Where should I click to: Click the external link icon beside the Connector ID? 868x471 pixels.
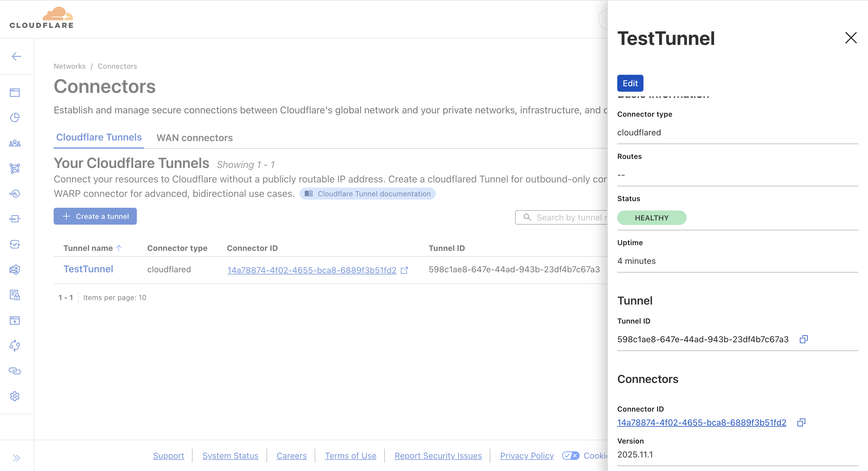(404, 270)
